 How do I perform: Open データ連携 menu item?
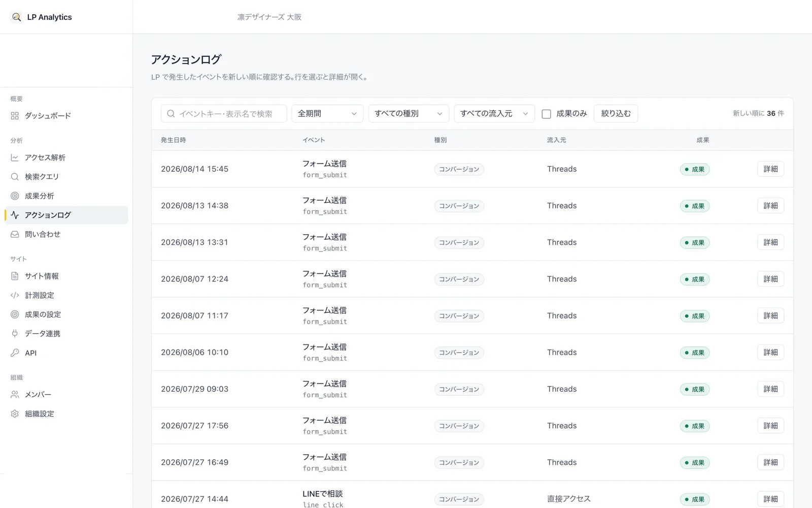click(66, 334)
